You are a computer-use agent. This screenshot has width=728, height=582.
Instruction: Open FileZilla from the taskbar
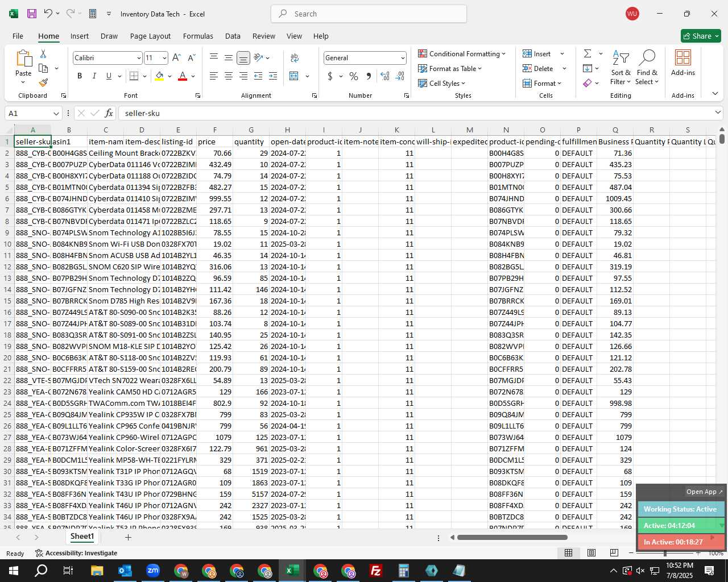tap(376, 571)
